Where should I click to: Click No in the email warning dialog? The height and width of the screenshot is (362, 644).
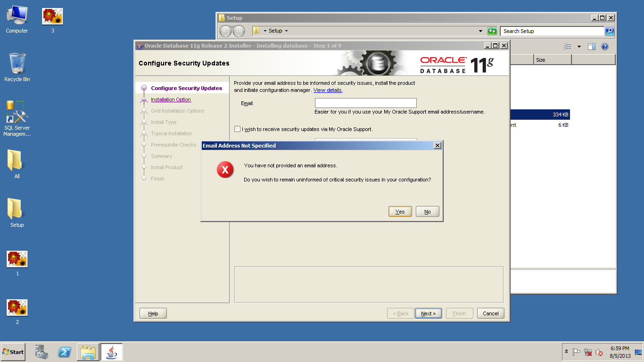[x=427, y=212]
